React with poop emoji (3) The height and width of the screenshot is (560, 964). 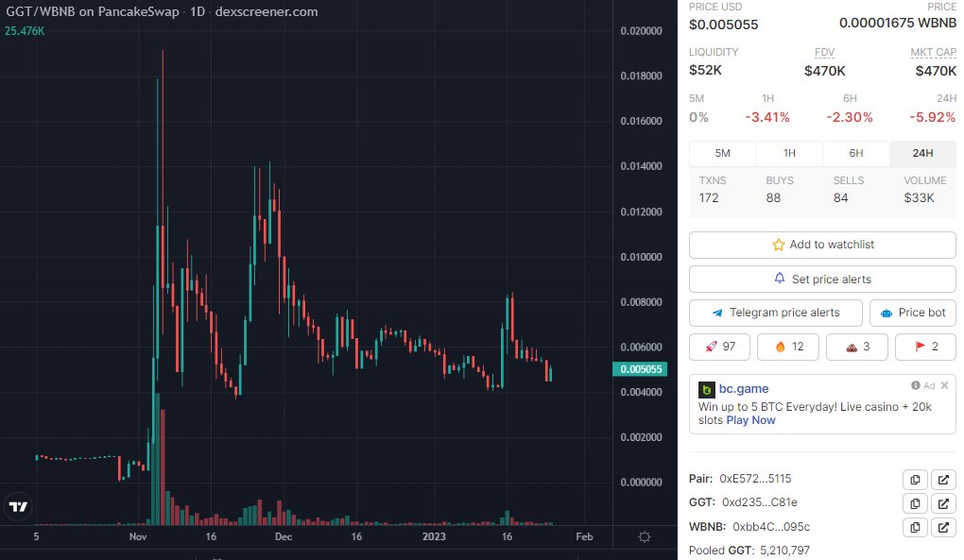857,347
